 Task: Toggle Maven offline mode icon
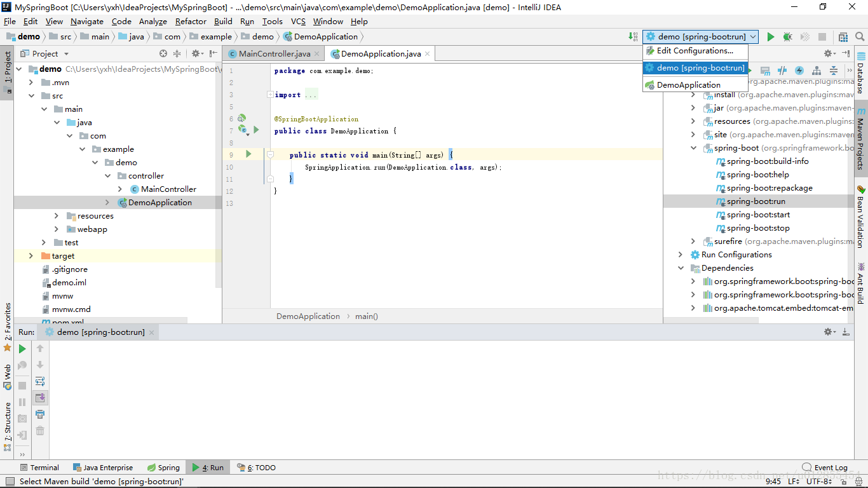[x=782, y=71]
